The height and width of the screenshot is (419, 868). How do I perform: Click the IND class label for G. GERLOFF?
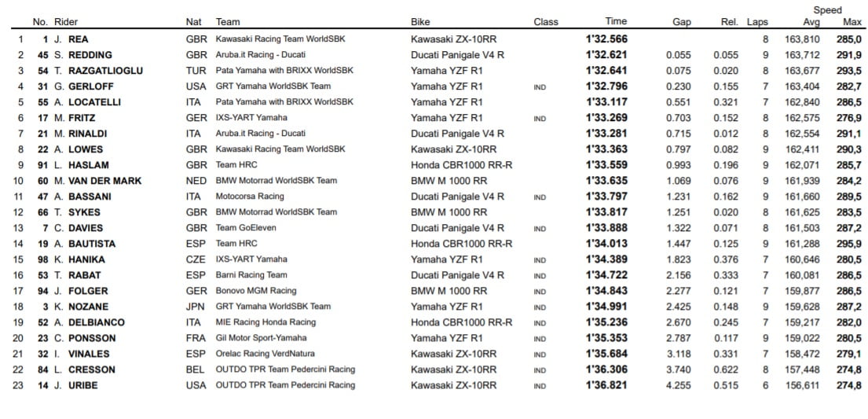(x=540, y=86)
